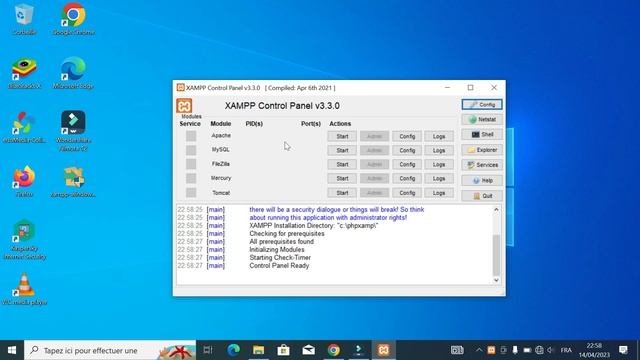Toggle the Tomcat service checkbox

coord(191,193)
